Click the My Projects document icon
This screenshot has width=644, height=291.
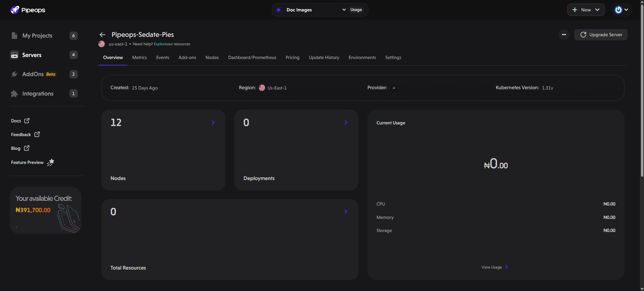point(14,36)
